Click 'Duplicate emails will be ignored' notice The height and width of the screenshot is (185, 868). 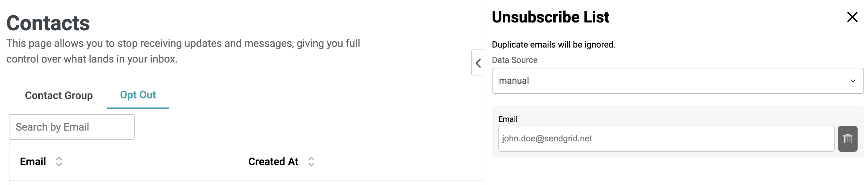tap(553, 45)
